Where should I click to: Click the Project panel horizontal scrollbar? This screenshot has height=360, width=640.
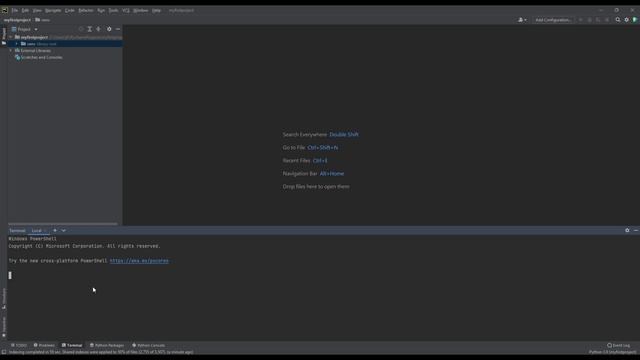click(x=63, y=224)
